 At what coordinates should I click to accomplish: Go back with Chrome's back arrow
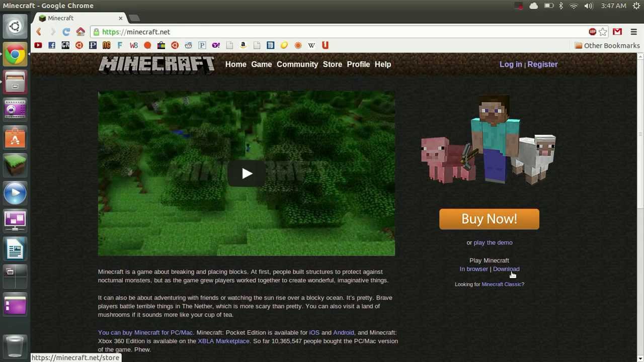tap(39, 32)
